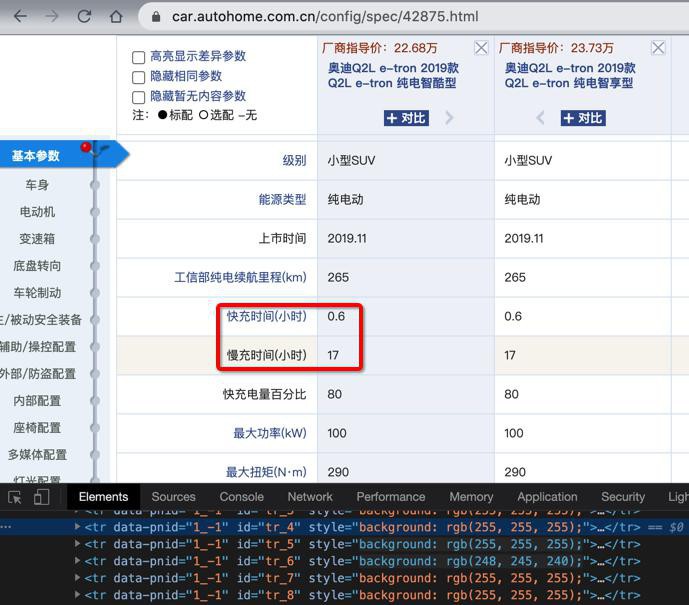Image resolution: width=689 pixels, height=605 pixels.
Task: Jump to 辅助/操控配置 section in sidebar
Action: (x=38, y=347)
